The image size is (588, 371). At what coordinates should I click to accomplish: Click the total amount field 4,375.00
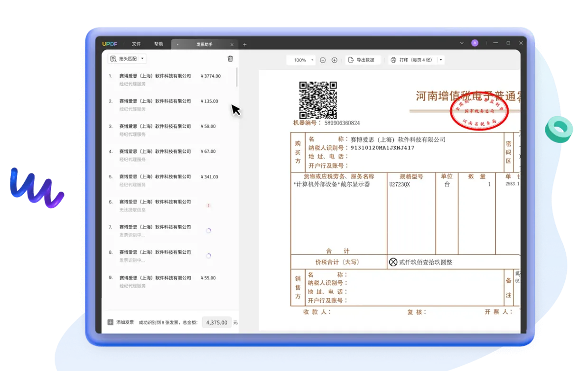pyautogui.click(x=217, y=322)
